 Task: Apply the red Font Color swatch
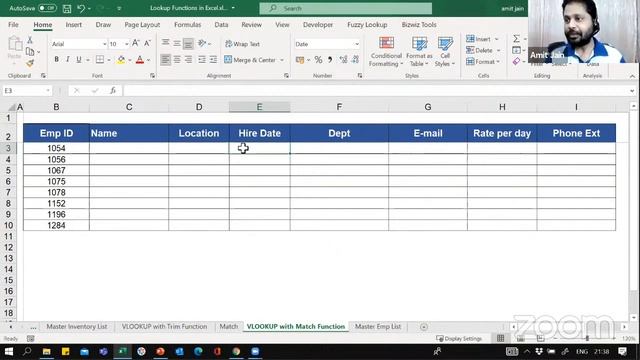point(140,60)
